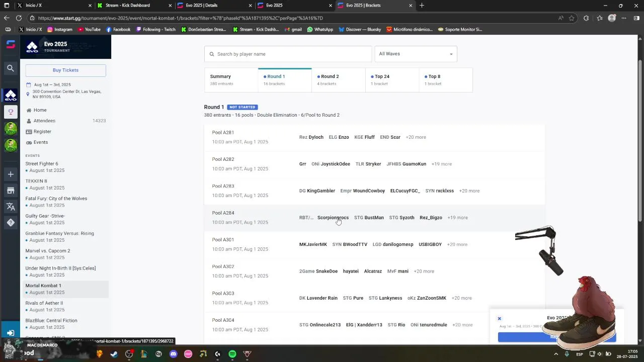Screen dimensions: 644x362
Task: Open Pool A281 bracket row
Action: pyautogui.click(x=374, y=137)
